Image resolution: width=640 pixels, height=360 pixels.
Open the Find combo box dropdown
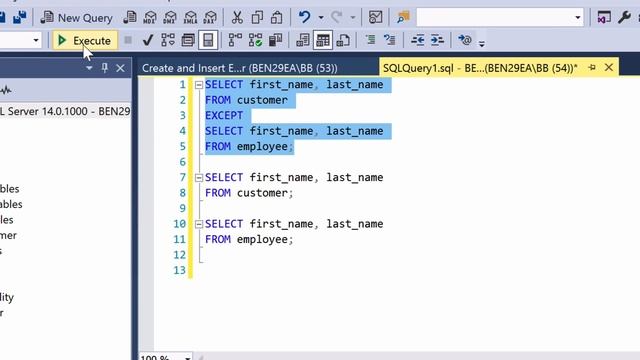[x=578, y=18]
